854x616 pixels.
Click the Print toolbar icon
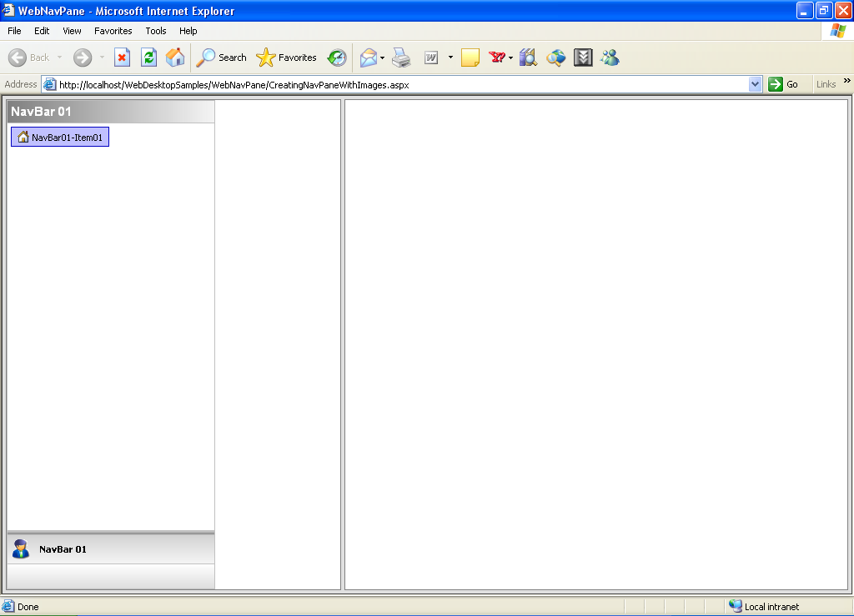click(x=401, y=58)
